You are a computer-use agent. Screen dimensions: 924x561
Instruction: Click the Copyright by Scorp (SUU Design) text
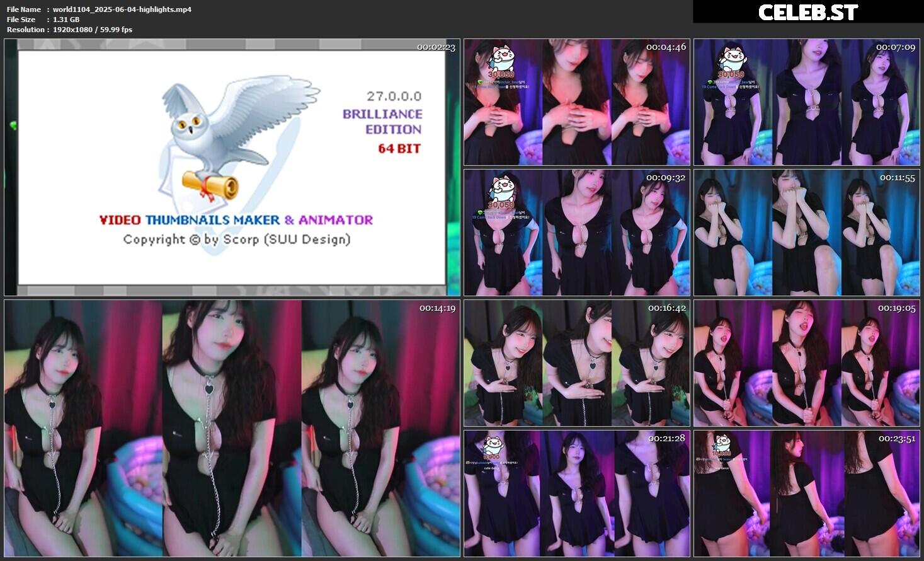(x=236, y=240)
